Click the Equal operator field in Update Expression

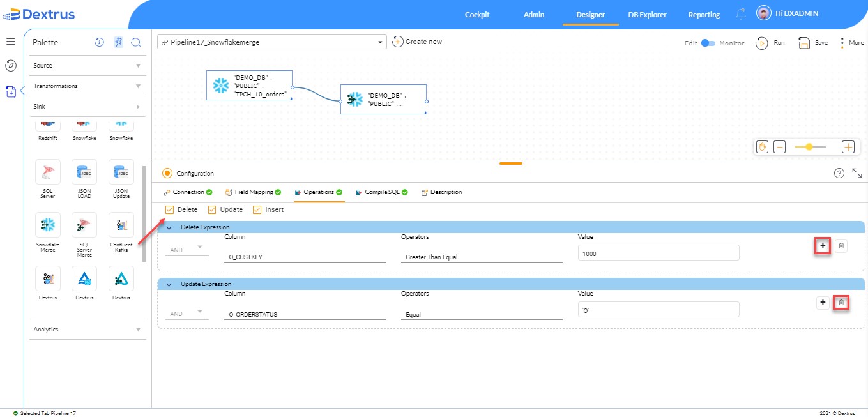(x=482, y=314)
